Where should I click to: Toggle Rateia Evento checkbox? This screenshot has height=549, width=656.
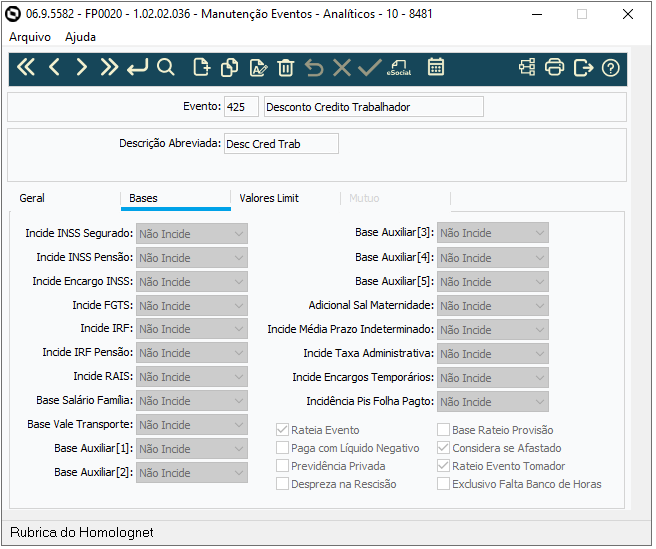click(282, 430)
